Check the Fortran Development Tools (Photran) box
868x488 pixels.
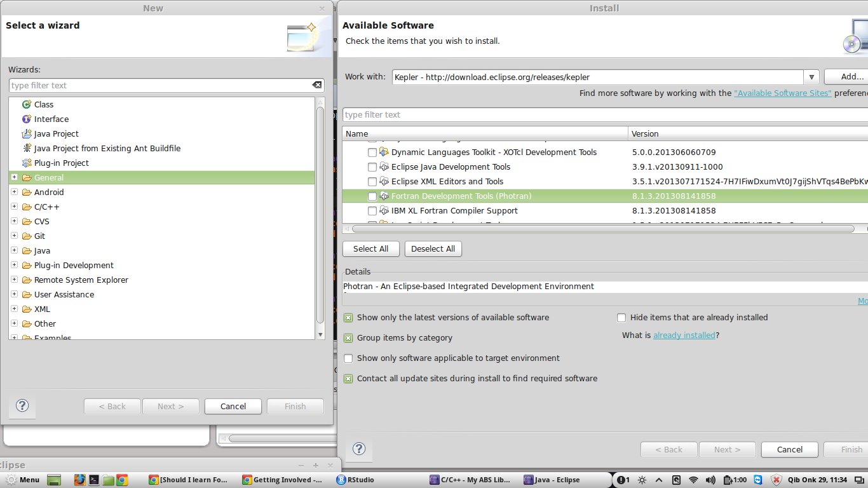(x=372, y=196)
